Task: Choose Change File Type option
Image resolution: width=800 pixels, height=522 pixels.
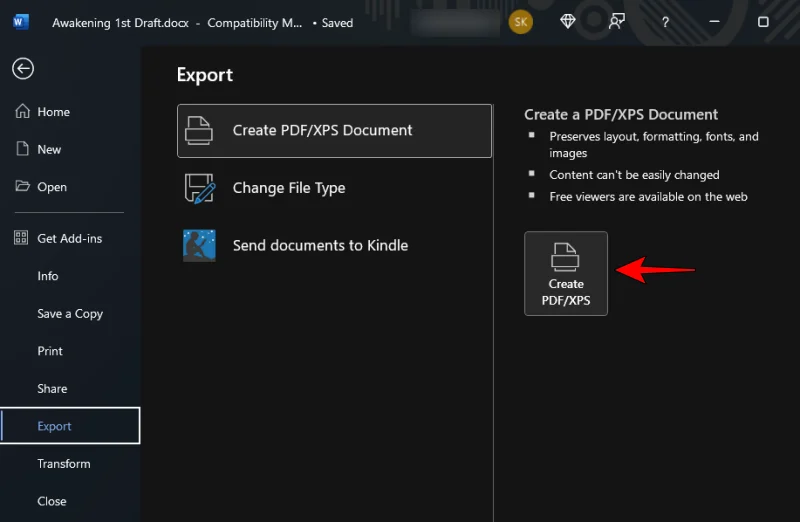Action: (x=288, y=188)
